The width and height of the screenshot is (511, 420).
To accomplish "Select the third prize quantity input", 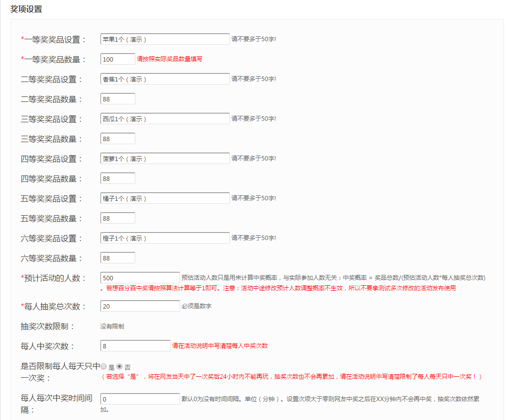I will click(x=117, y=138).
